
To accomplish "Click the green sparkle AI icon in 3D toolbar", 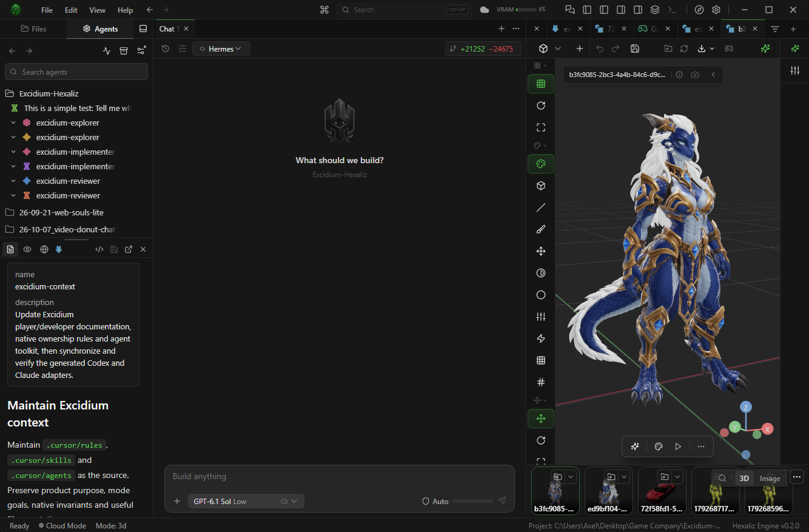I will tap(765, 49).
